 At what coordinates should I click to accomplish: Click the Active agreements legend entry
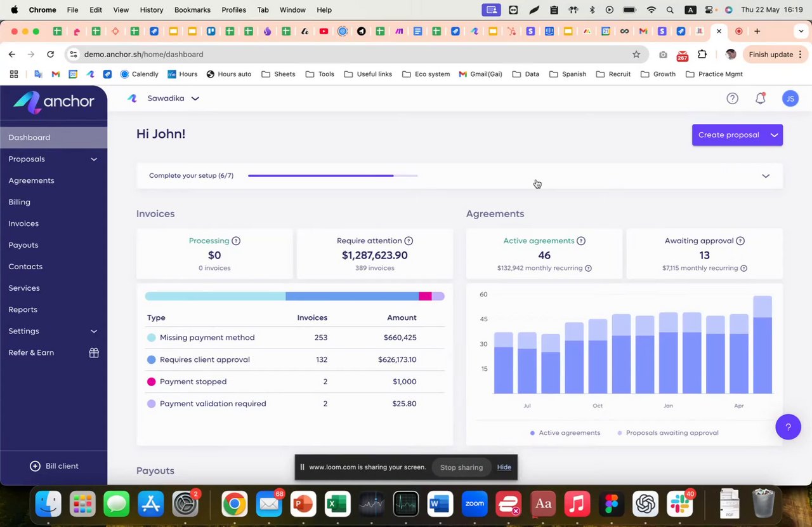click(565, 433)
